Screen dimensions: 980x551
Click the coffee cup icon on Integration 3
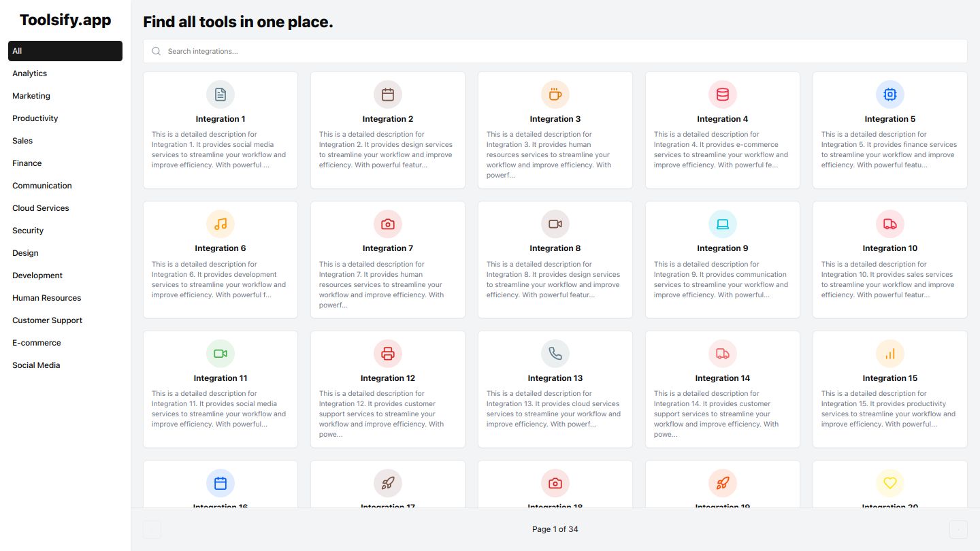tap(555, 95)
